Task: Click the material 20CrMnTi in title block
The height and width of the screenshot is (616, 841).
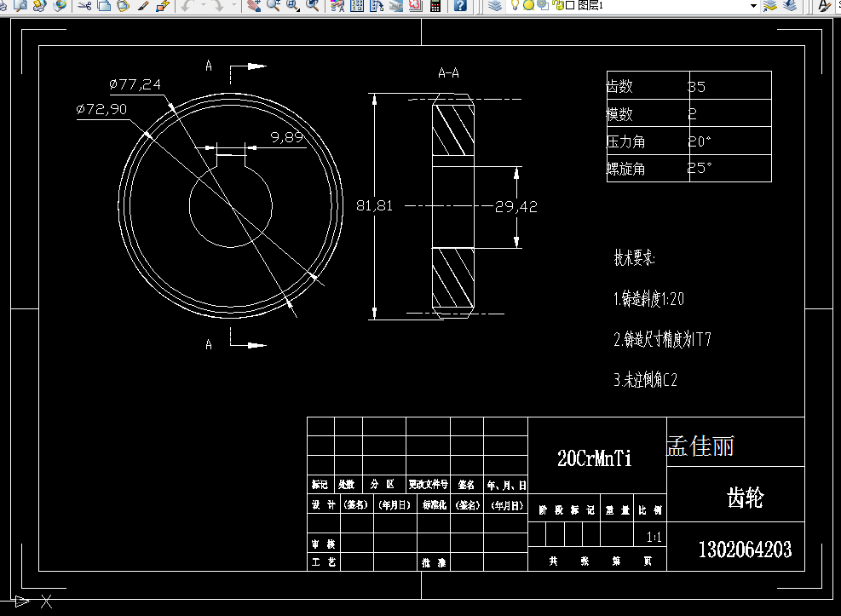Action: [594, 458]
